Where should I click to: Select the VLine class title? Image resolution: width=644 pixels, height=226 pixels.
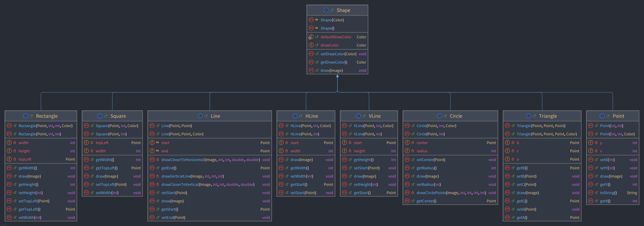coord(374,116)
